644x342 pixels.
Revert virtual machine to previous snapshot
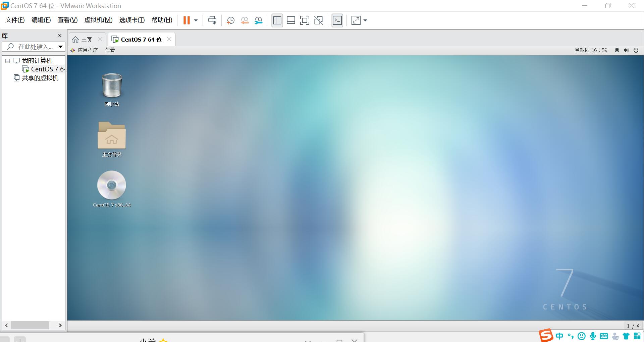click(x=245, y=20)
